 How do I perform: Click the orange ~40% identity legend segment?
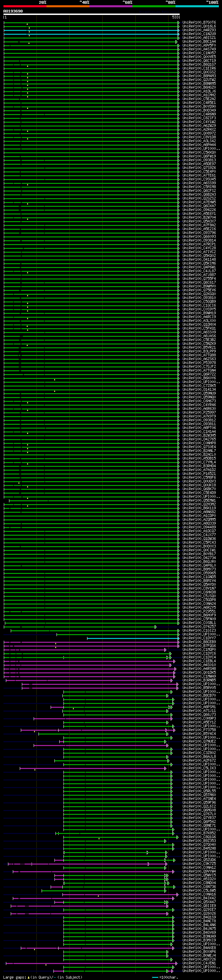point(68,6)
